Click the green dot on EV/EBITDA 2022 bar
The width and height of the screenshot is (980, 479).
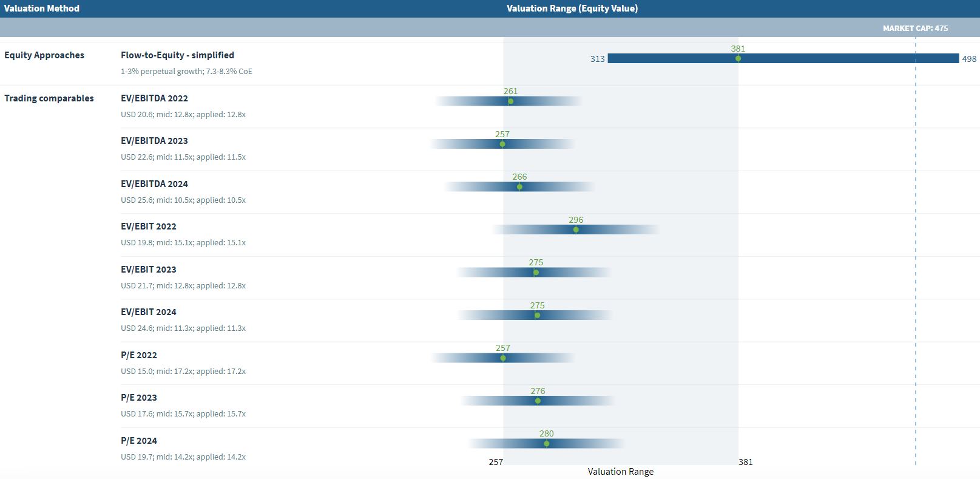coord(510,101)
